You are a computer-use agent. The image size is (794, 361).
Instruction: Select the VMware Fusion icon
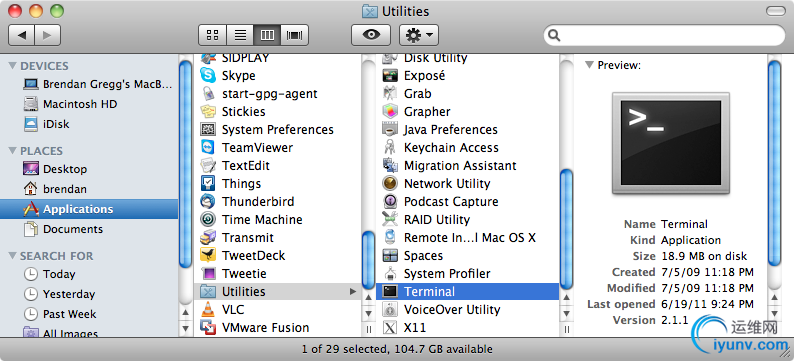tap(208, 328)
